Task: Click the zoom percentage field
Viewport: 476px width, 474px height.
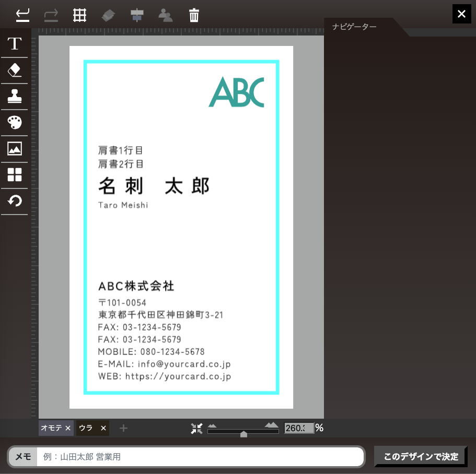Action: (299, 428)
